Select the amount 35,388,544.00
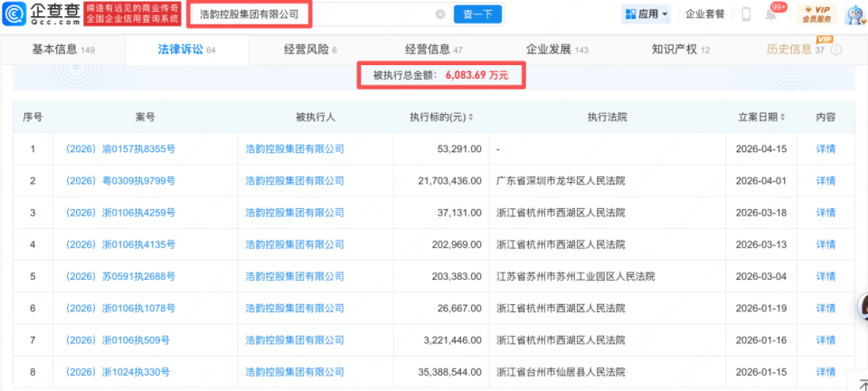Screen dimensions: 868x391 point(450,372)
